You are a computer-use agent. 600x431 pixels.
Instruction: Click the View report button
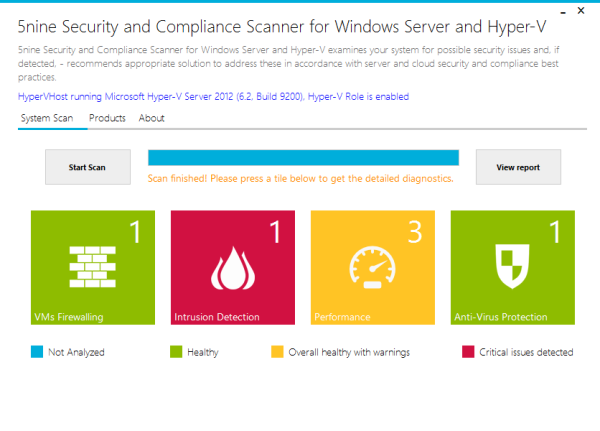(518, 168)
